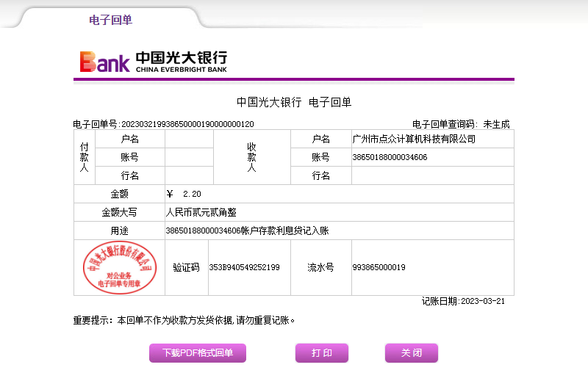Click the 用途 description about 存款利息贷记入账
The width and height of the screenshot is (588, 392).
[247, 231]
